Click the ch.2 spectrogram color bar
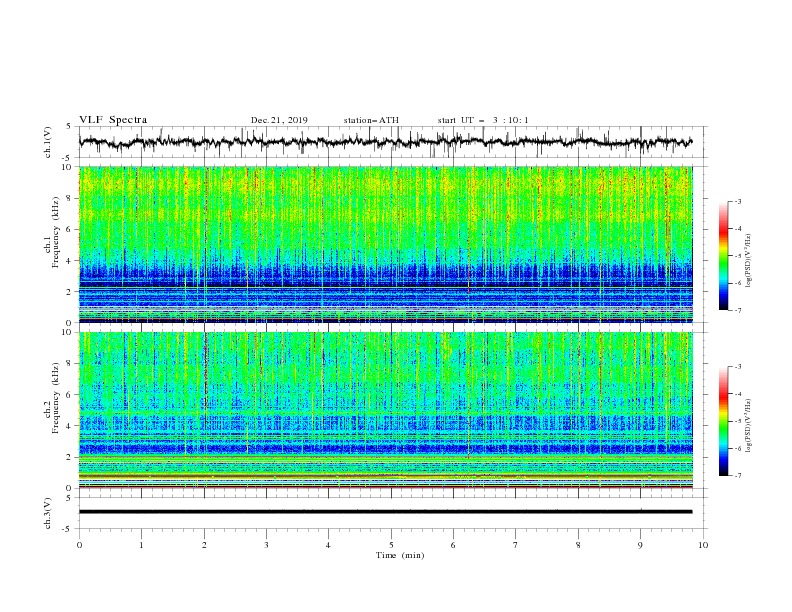The width and height of the screenshot is (792, 612). tap(723, 421)
